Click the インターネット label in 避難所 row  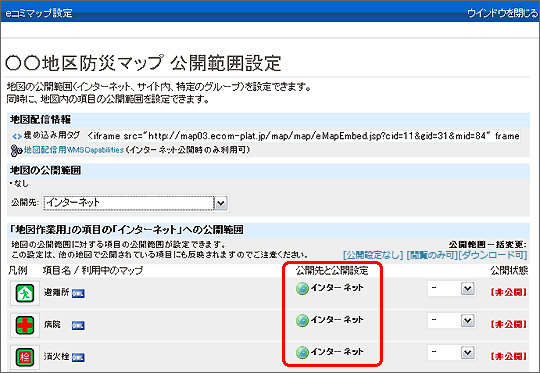[337, 288]
